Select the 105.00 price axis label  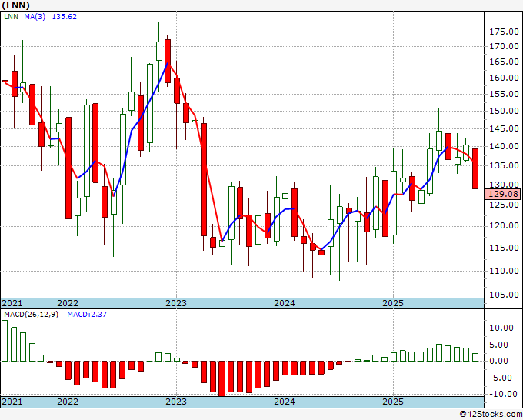(x=504, y=295)
